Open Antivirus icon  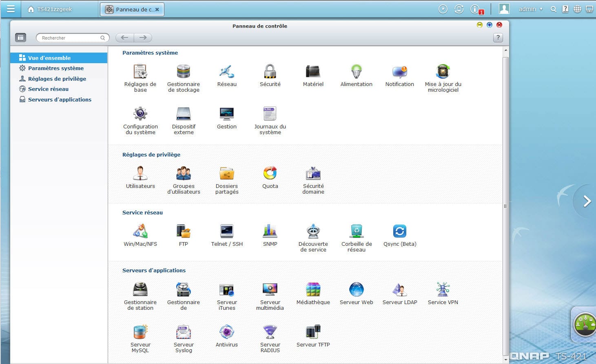[x=227, y=332]
